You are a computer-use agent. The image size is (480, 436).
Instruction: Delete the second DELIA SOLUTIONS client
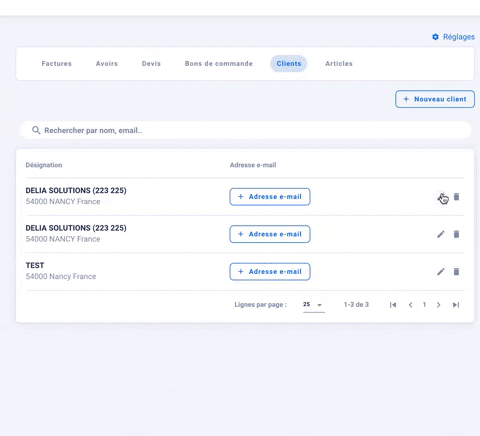coord(456,234)
